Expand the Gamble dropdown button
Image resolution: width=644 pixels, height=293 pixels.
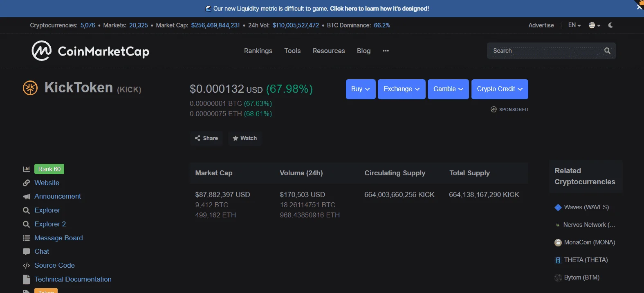[448, 89]
